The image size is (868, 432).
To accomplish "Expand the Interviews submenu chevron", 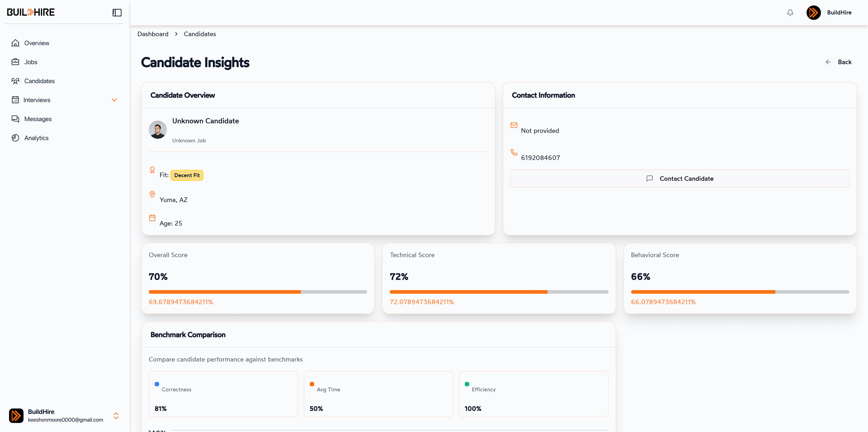I will click(x=114, y=100).
